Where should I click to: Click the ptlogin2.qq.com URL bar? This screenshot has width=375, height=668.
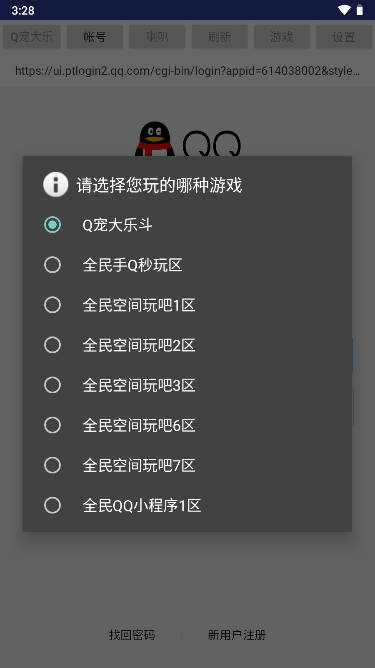188,71
